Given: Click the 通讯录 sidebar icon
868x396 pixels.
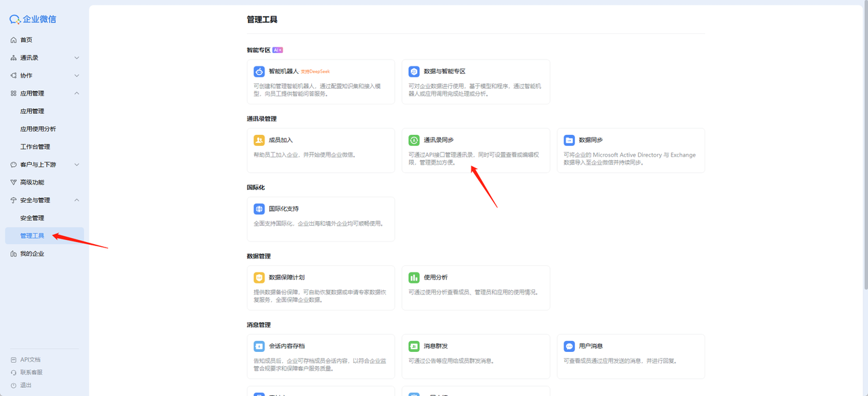Looking at the screenshot, I should click(x=14, y=58).
